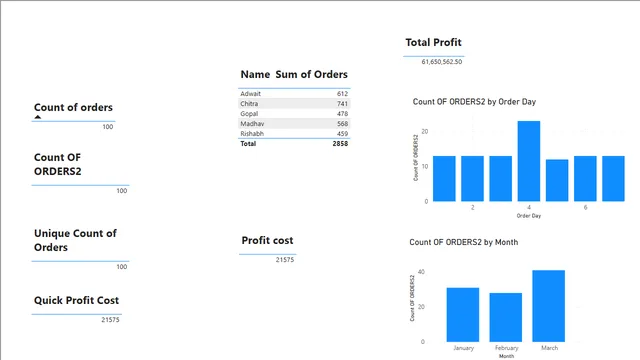The image size is (640, 360).
Task: Select the Count OF ORDERS2 card title
Action: (58, 164)
